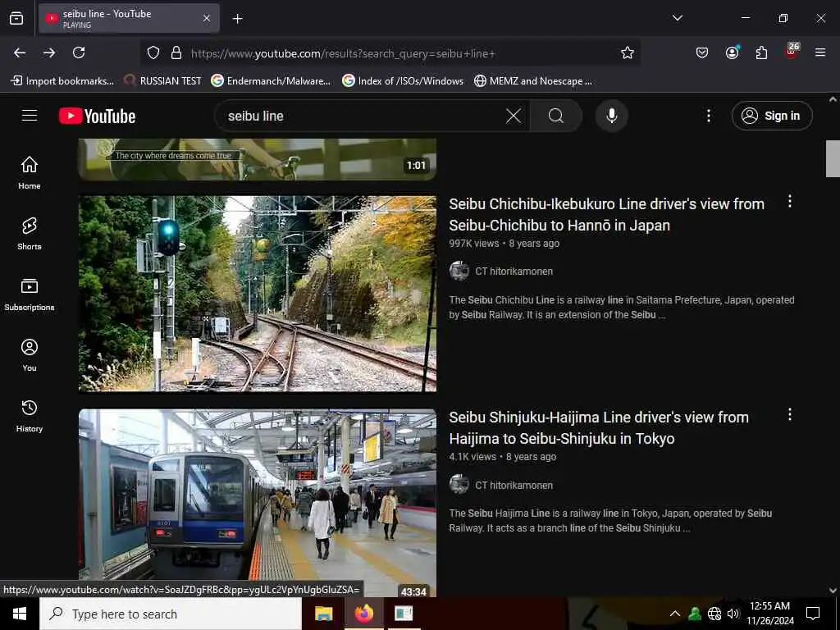This screenshot has width=840, height=630.
Task: Open network icon in system tray
Action: pos(714,614)
